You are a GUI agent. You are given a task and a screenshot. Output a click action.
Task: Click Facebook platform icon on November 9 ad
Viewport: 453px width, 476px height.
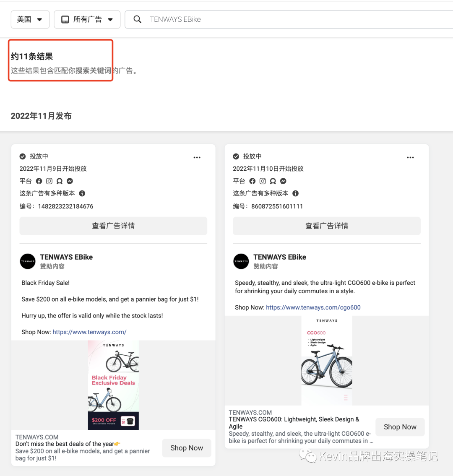[39, 181]
